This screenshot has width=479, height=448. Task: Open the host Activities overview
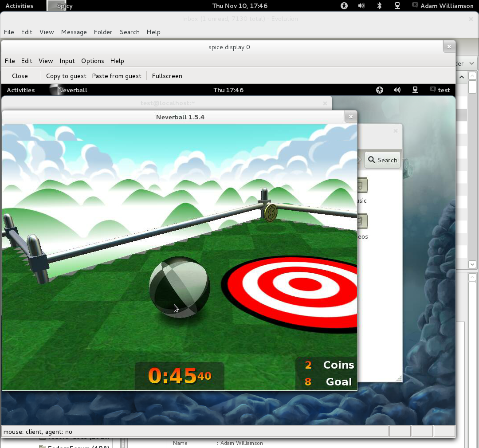click(19, 6)
